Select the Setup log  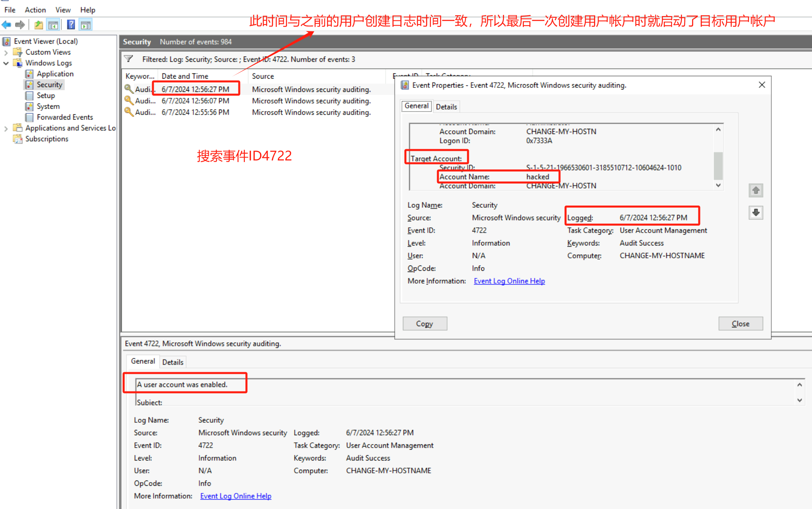click(46, 95)
